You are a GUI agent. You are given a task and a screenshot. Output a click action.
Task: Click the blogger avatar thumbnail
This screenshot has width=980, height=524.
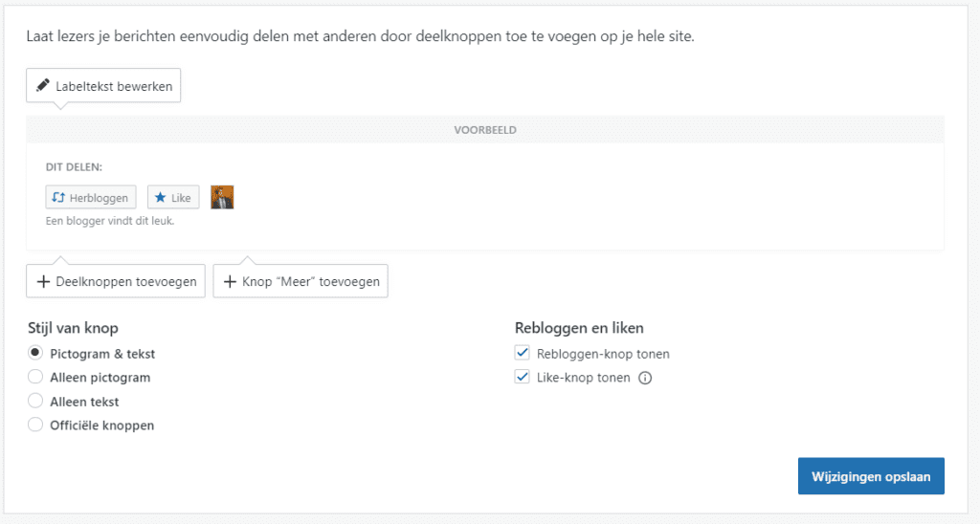coord(222,197)
